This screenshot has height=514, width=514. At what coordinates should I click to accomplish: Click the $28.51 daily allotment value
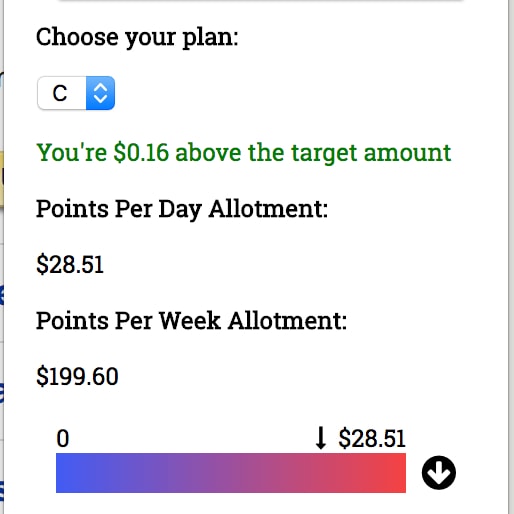tap(70, 265)
